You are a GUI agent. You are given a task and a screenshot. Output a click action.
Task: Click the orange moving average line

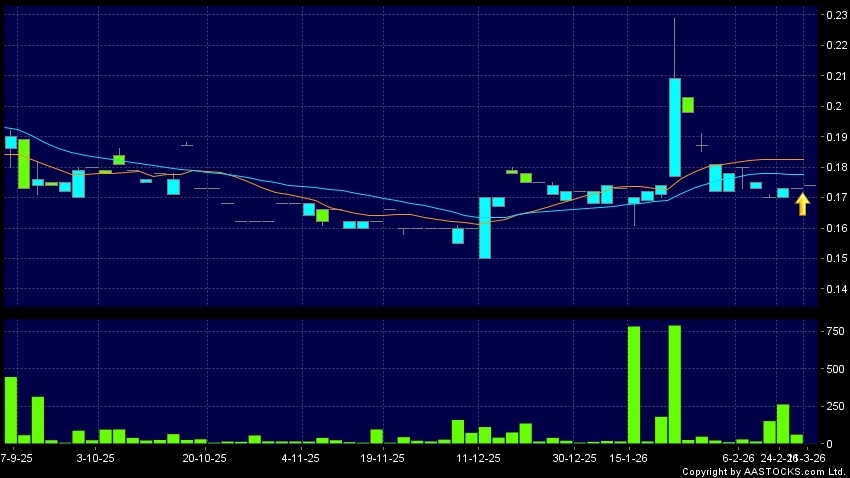(400, 214)
